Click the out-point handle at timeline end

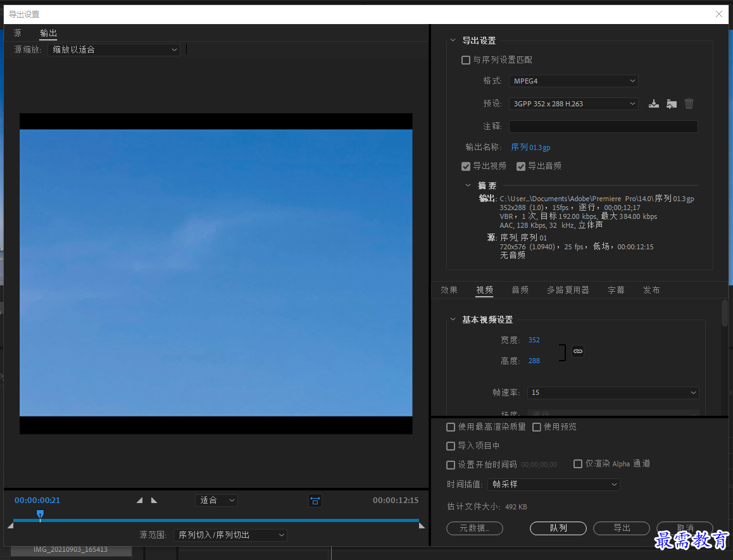pos(422,525)
